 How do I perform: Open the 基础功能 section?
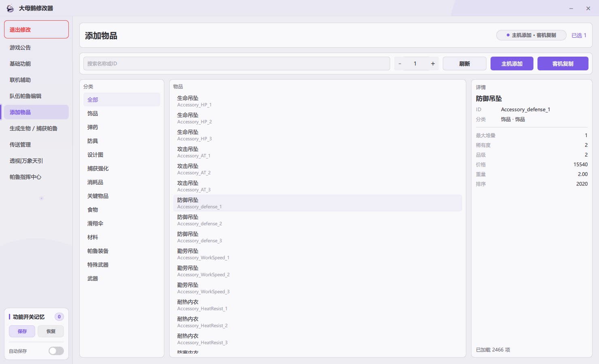pos(36,64)
